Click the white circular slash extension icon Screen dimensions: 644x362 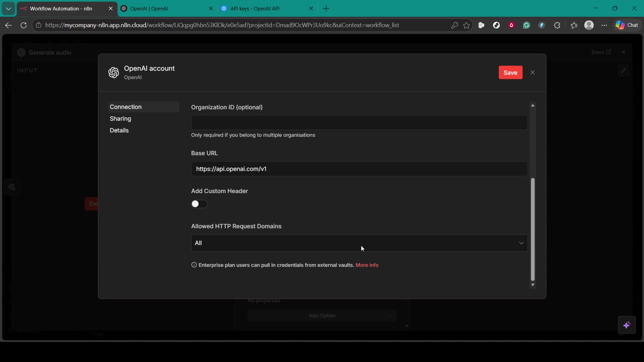click(x=496, y=25)
